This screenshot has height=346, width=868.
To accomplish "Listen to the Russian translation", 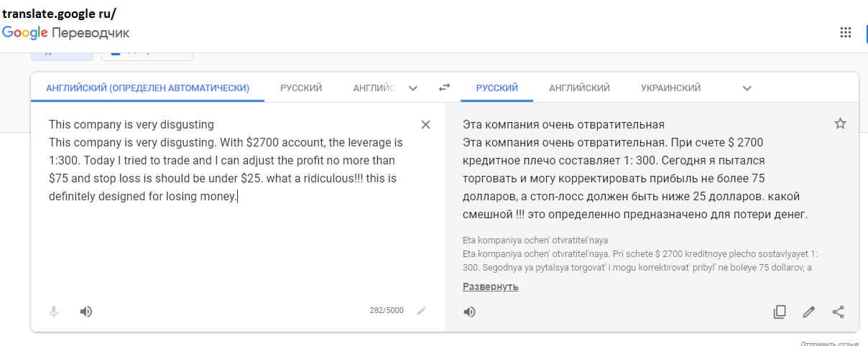I will pyautogui.click(x=469, y=312).
